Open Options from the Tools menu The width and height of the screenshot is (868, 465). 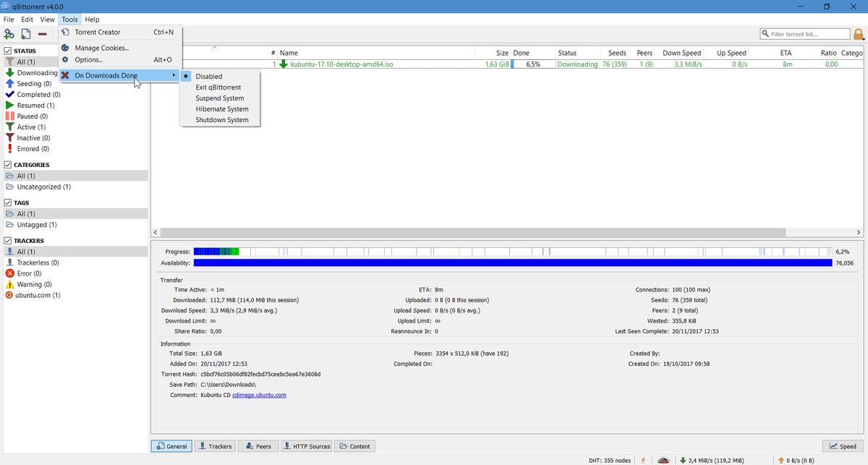pos(89,60)
